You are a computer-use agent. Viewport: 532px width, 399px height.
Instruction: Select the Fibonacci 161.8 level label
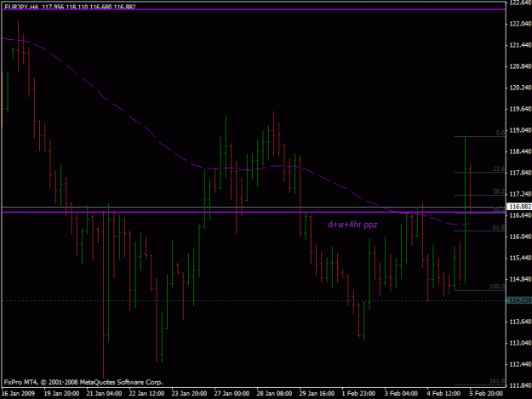[497, 381]
